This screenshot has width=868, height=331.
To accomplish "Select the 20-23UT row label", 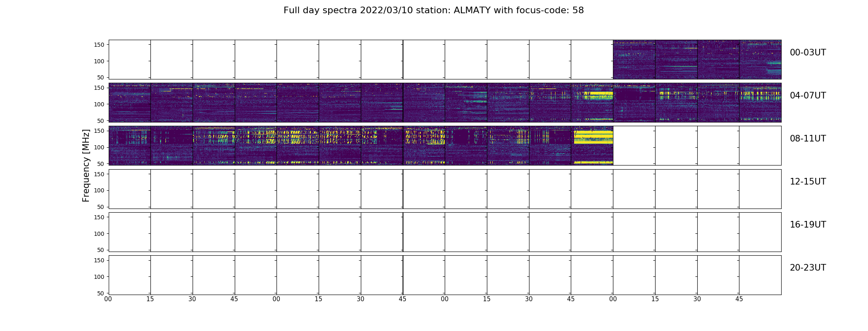I will (x=808, y=268).
